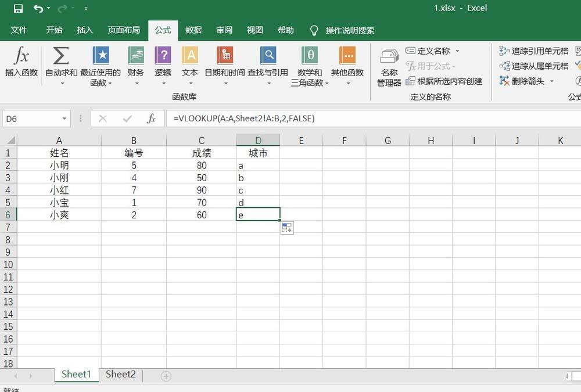
Task: Expand the 财务 dropdown arrow
Action: point(137,84)
